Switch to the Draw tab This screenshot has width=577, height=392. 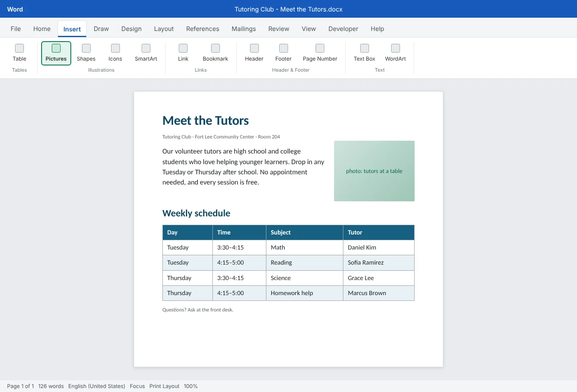click(101, 29)
